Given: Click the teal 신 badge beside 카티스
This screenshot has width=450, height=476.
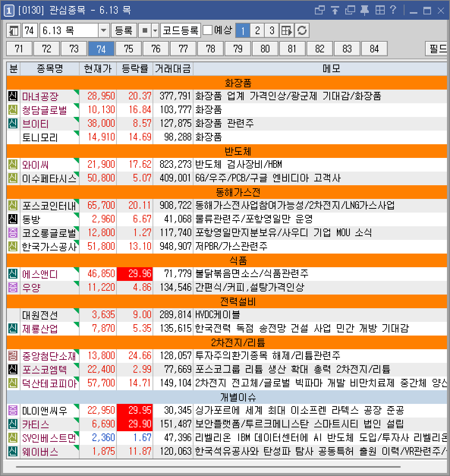Looking at the screenshot, I should click(x=13, y=424).
